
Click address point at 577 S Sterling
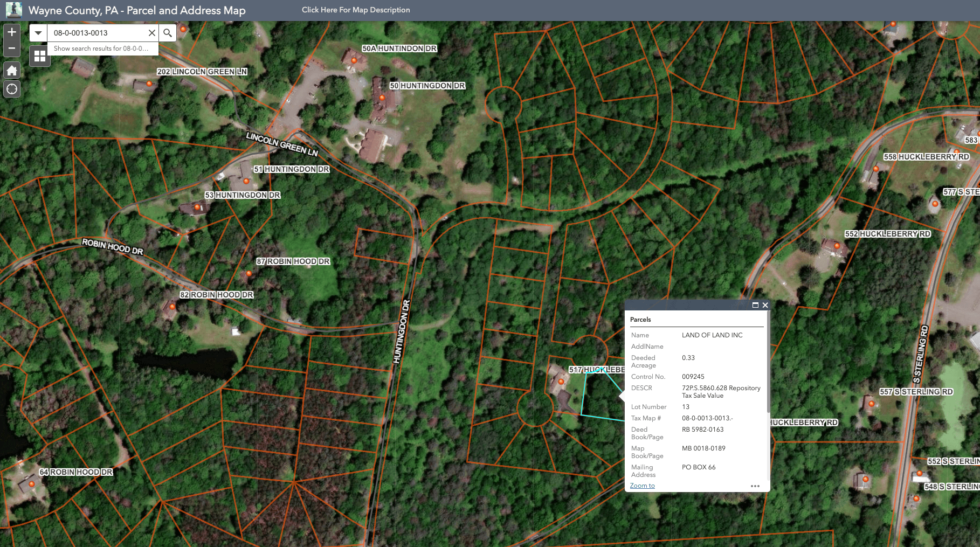click(x=935, y=204)
